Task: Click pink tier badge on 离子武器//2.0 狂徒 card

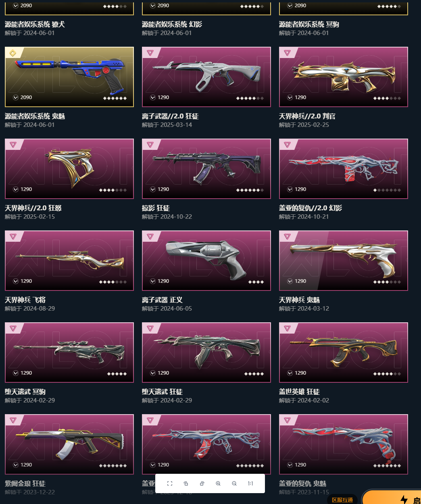Action: (x=150, y=53)
